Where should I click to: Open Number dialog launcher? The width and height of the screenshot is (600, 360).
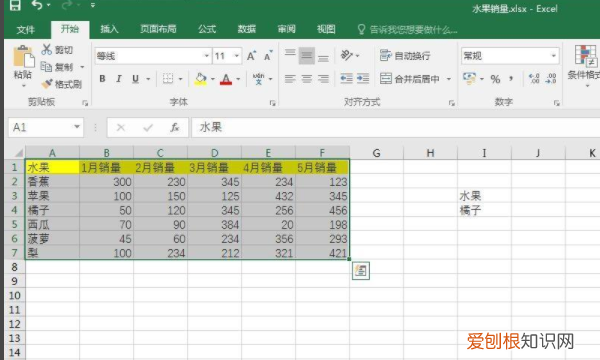click(556, 103)
